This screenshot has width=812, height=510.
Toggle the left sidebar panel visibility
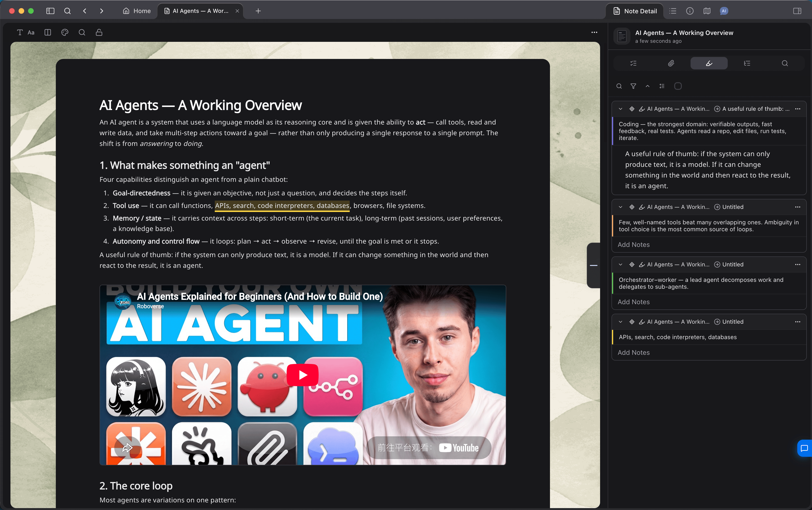coord(50,11)
